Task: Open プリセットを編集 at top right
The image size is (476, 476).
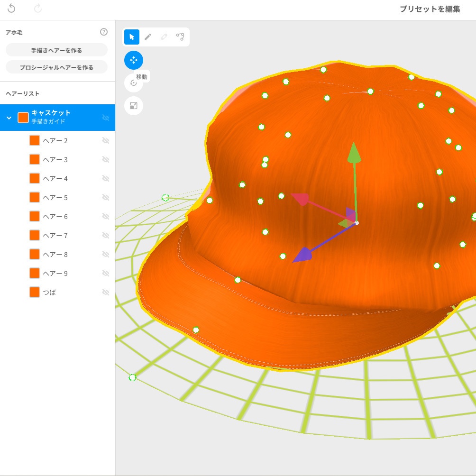Action: coord(430,9)
